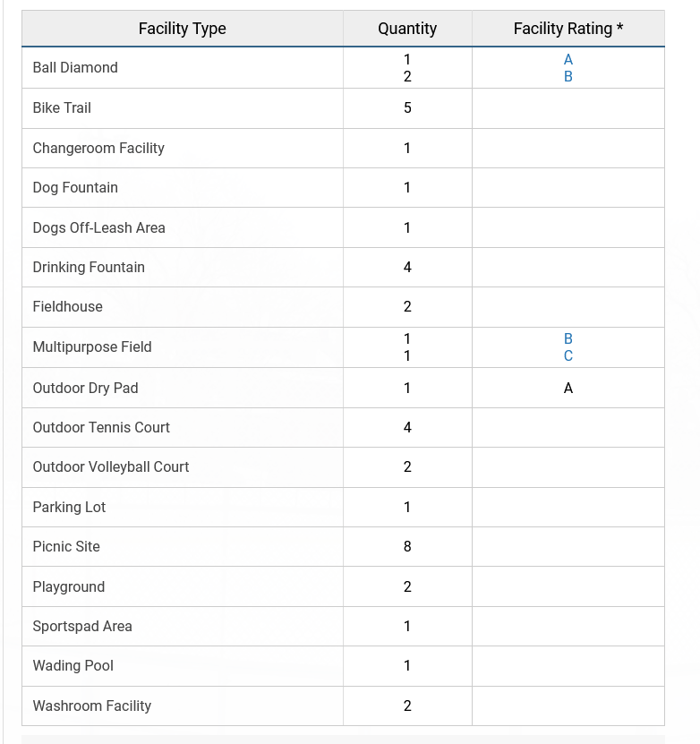Select the Changeroom Facility cell
Viewport: 700px width, 744px height.
pyautogui.click(x=98, y=148)
